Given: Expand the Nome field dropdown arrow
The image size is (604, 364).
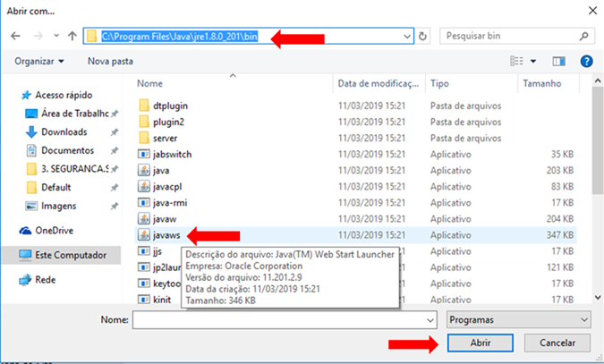Looking at the screenshot, I should tap(430, 320).
